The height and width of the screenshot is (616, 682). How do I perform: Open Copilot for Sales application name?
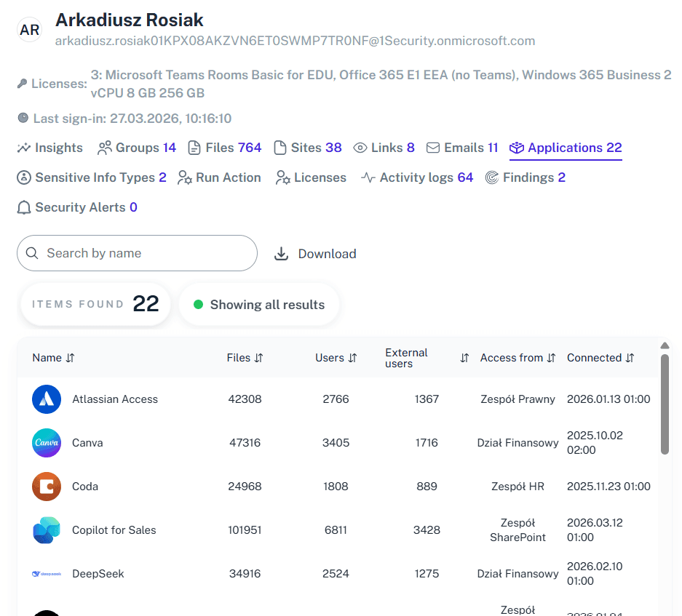coord(114,530)
